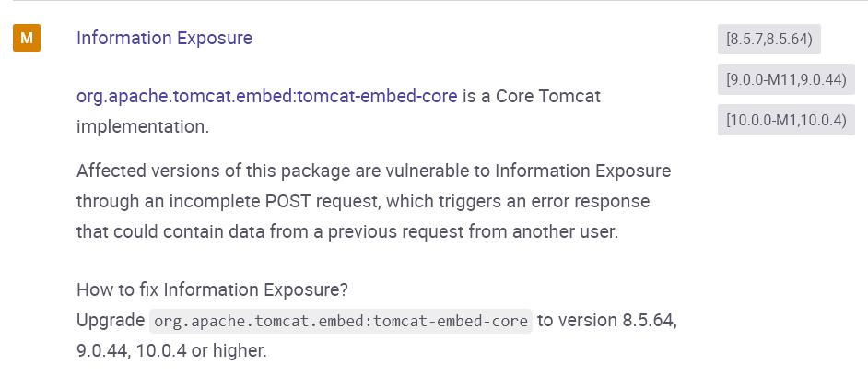The width and height of the screenshot is (868, 377).
Task: Click the text 'to version 8.5.64,'
Action: point(608,322)
